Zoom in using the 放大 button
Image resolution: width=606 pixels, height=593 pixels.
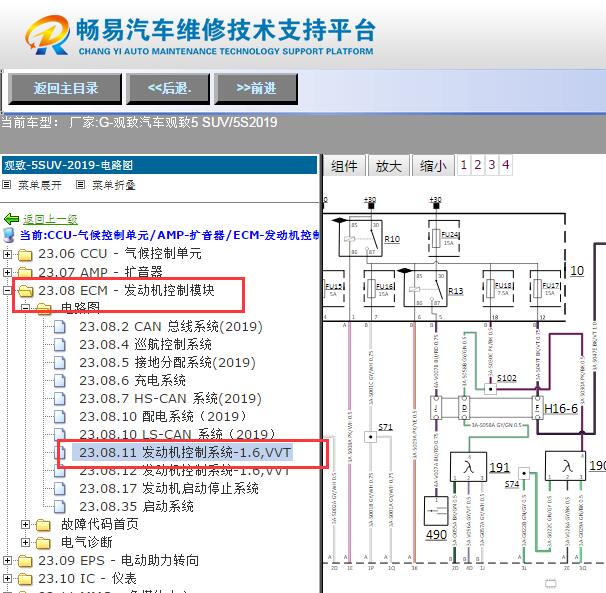[x=388, y=166]
